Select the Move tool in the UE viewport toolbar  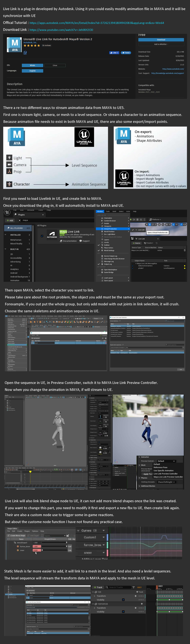(x=150, y=224)
